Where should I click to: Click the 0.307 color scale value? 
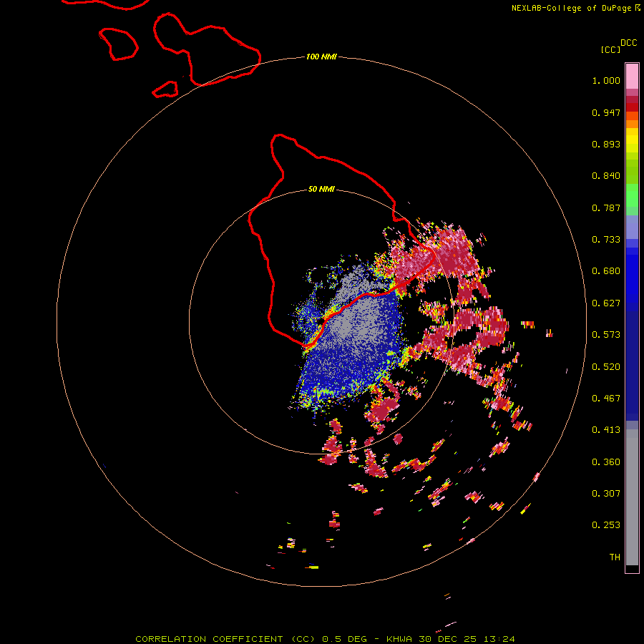pyautogui.click(x=606, y=494)
